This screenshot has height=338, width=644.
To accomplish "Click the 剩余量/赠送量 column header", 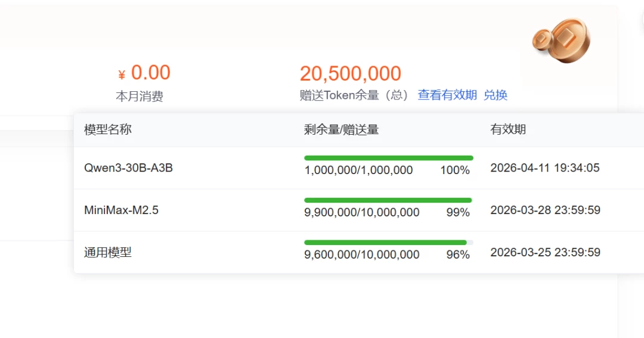I will pos(341,130).
